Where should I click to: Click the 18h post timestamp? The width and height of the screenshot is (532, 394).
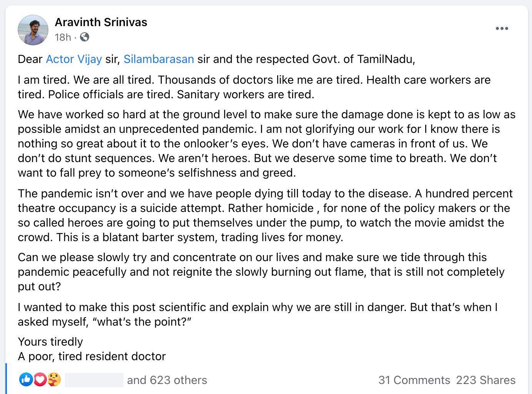(x=63, y=37)
